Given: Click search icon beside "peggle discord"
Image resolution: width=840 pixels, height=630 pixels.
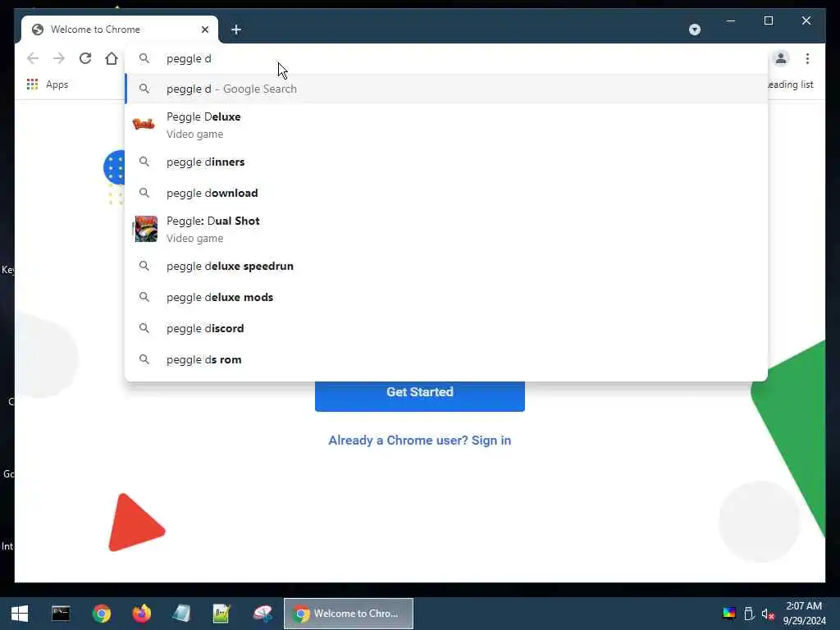Looking at the screenshot, I should click(x=144, y=328).
